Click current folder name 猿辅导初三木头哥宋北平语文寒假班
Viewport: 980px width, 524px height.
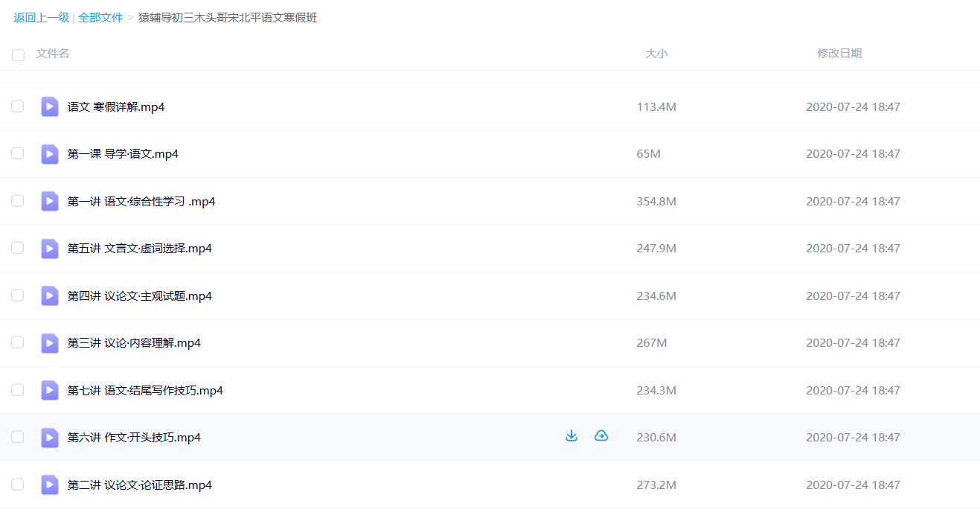pyautogui.click(x=228, y=17)
